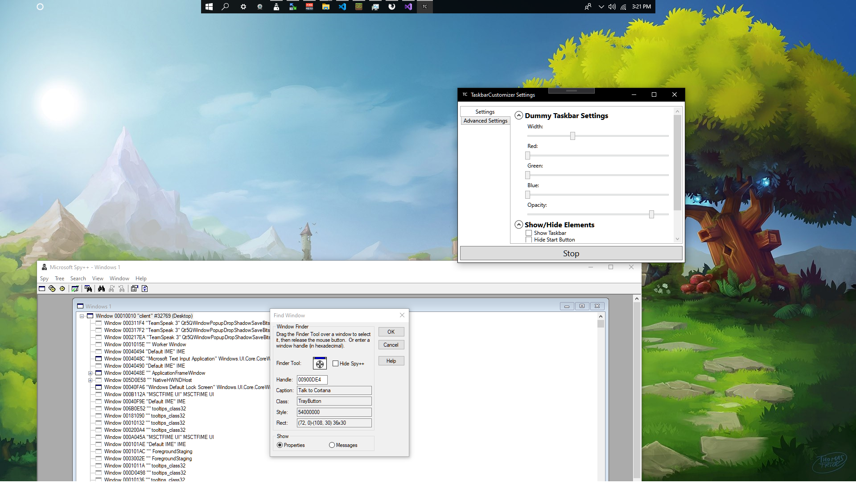
Task: Open the Windows view in Spy++
Action: click(42, 288)
